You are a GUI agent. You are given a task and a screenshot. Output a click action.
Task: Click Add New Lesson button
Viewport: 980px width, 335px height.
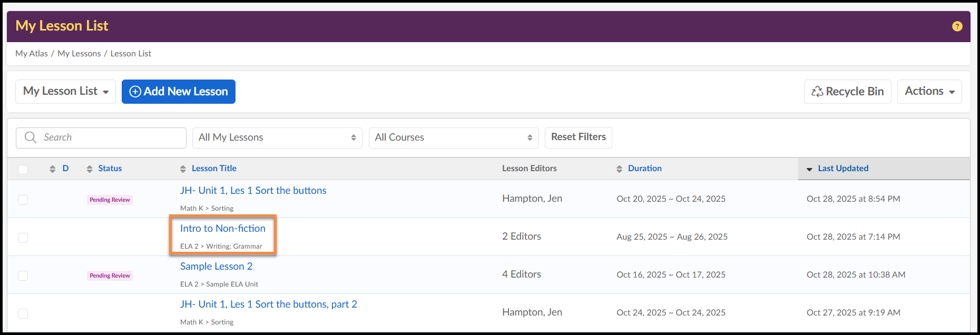pyautogui.click(x=178, y=92)
